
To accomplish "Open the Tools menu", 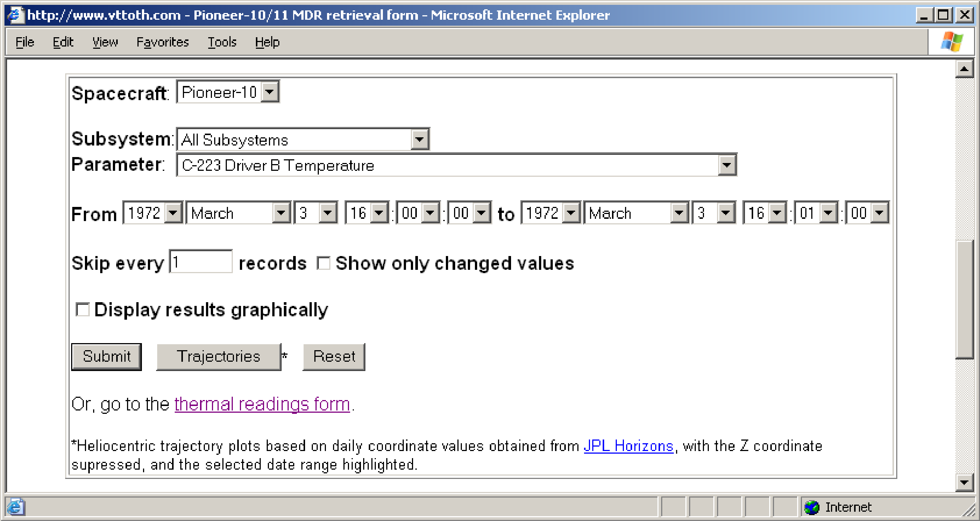I will point(222,42).
